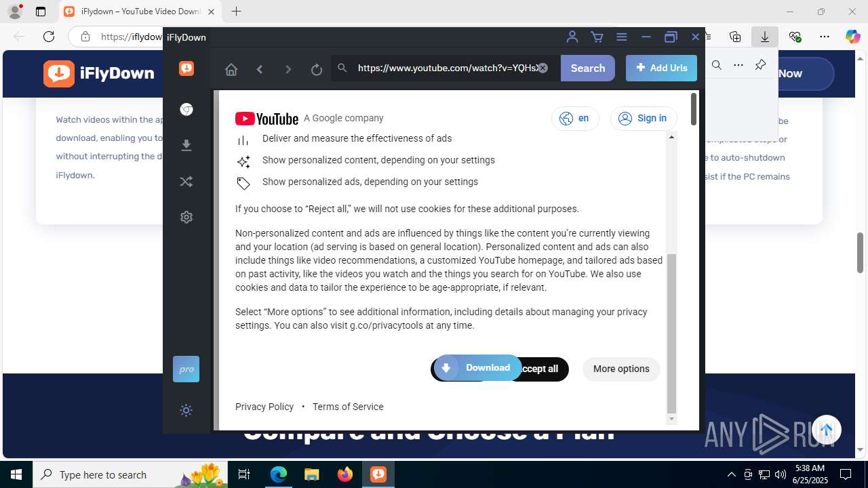Show hidden system tray icons
Screen dimensions: 868x488
[x=731, y=474]
